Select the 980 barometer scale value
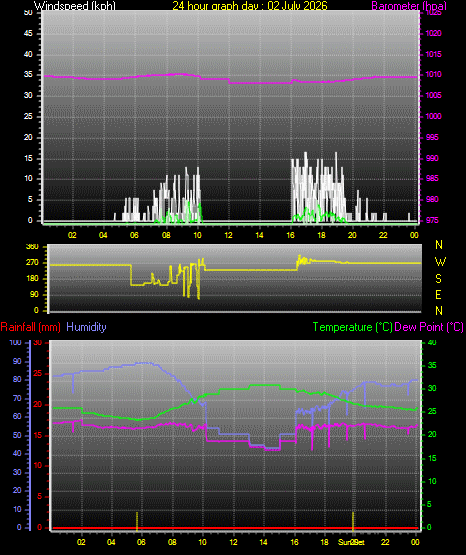 (x=432, y=199)
